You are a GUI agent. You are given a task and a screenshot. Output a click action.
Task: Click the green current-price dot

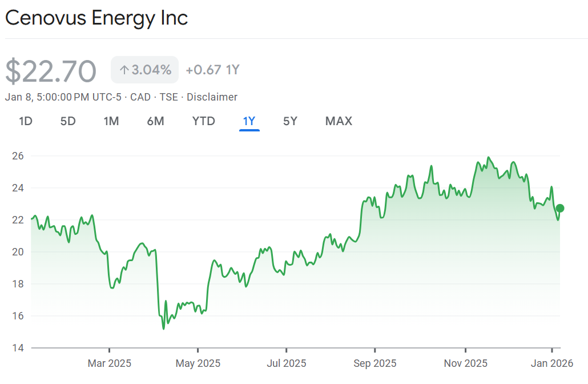coord(560,208)
